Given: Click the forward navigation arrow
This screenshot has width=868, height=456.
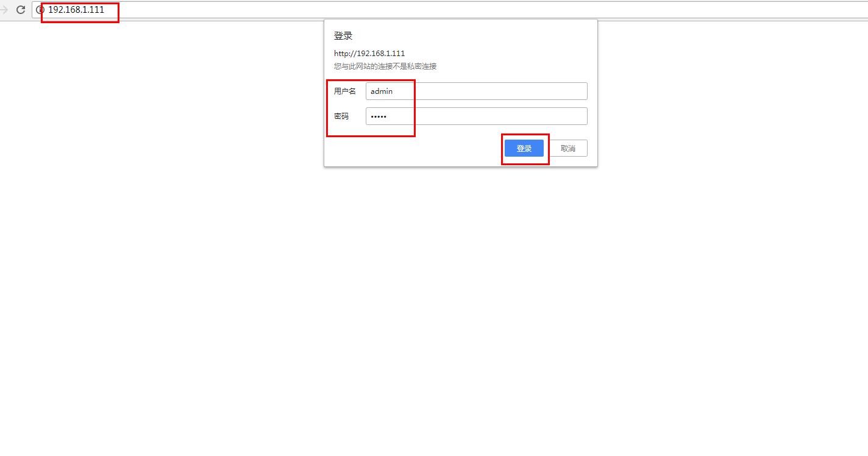Looking at the screenshot, I should point(4,10).
